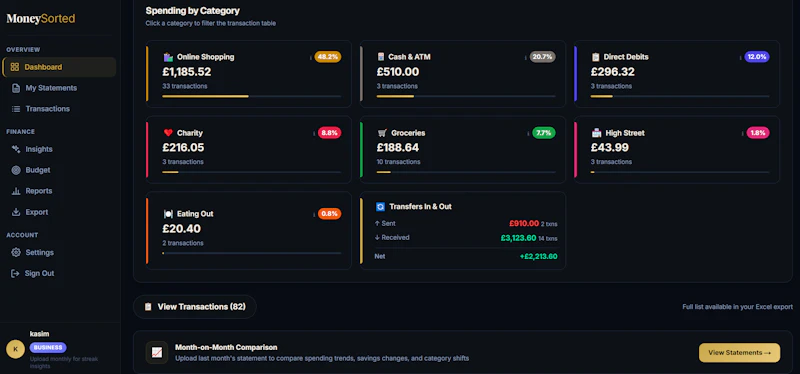This screenshot has height=374, width=800.
Task: Click the Eating Out amount £20.40
Action: (182, 229)
